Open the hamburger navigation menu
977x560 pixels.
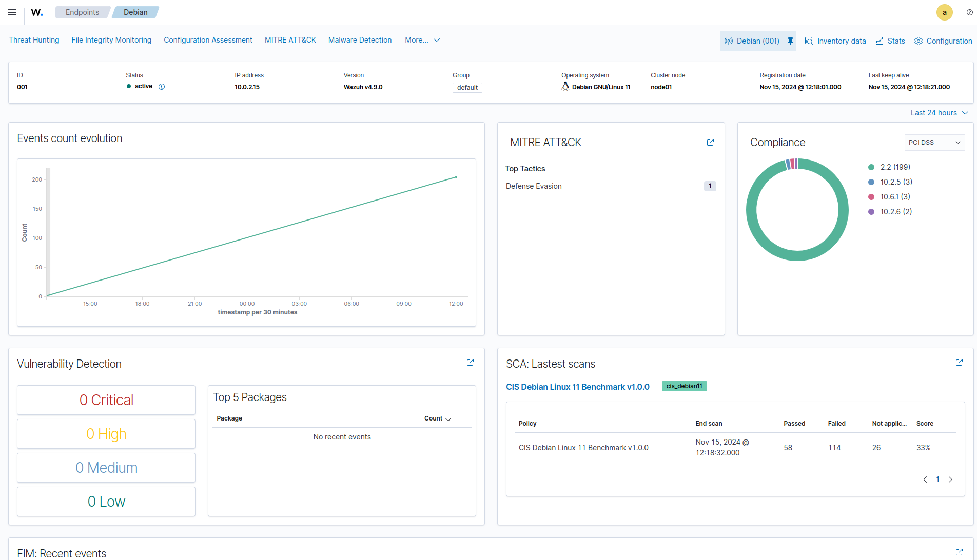(12, 12)
